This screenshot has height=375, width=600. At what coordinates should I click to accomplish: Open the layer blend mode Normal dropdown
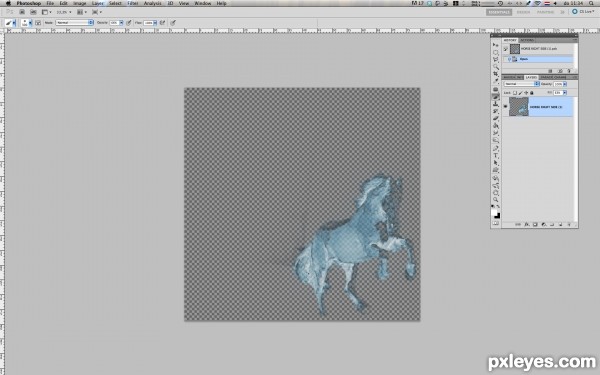click(522, 84)
